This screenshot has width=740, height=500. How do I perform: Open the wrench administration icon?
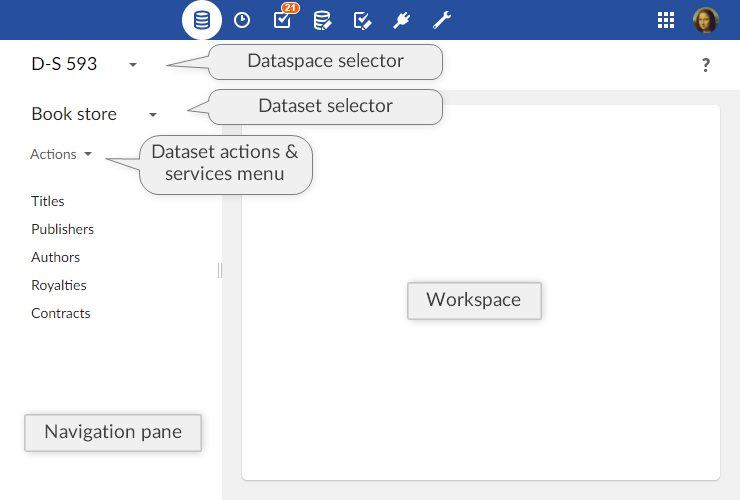pos(442,20)
